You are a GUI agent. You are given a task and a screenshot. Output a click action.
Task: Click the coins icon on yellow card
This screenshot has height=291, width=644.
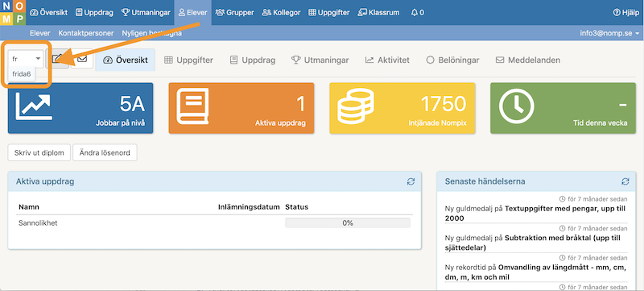coord(355,106)
